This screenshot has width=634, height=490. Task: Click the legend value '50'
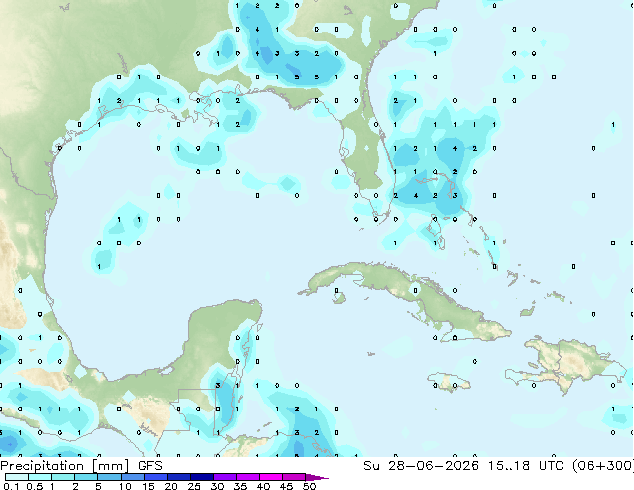pos(309,486)
